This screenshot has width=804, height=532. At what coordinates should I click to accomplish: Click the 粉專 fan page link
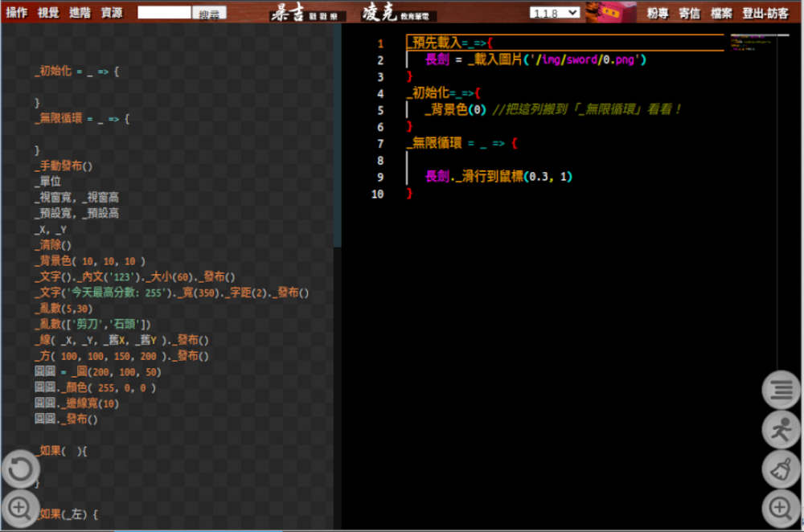coord(658,13)
